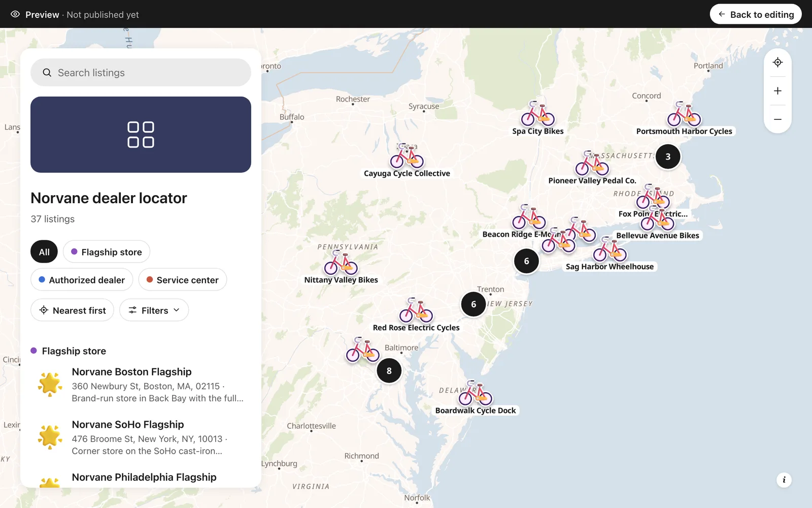Click the Beacon Ridge E-Mo map label
This screenshot has height=508, width=812.
coord(522,234)
